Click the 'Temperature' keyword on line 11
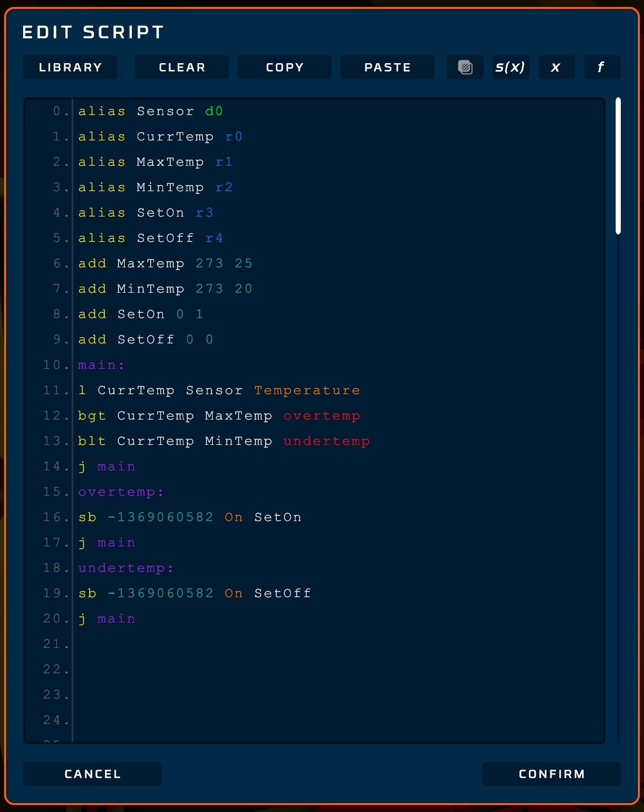The height and width of the screenshot is (812, 644). [307, 390]
